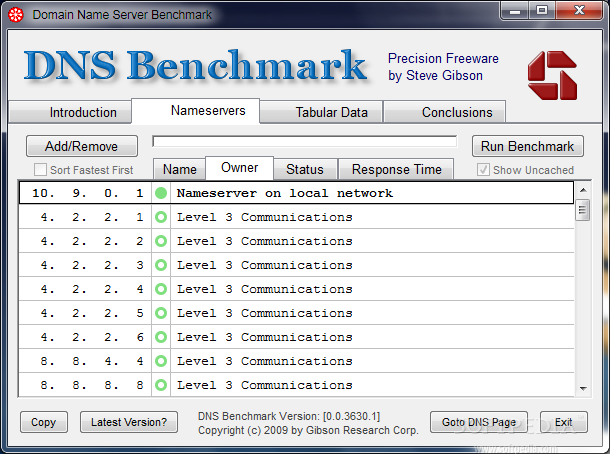
Task: Select owner text in 4.2.2.5 row
Action: coord(265,313)
